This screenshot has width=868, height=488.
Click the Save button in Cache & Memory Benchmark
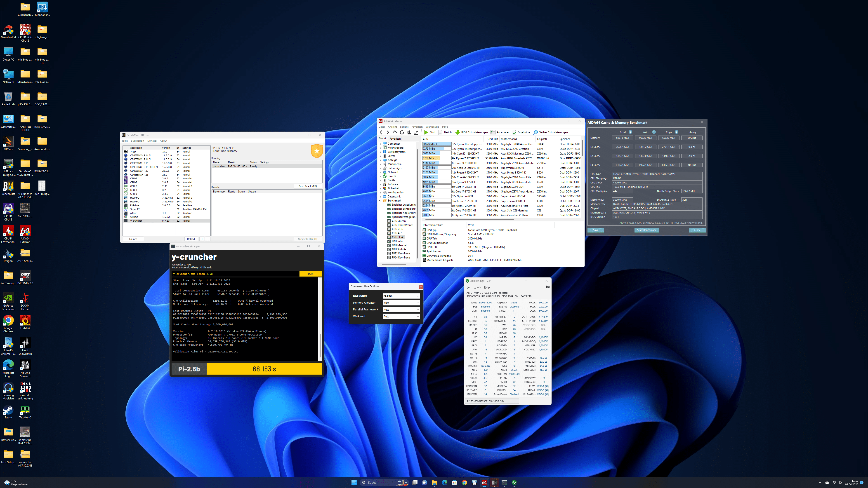pos(596,230)
